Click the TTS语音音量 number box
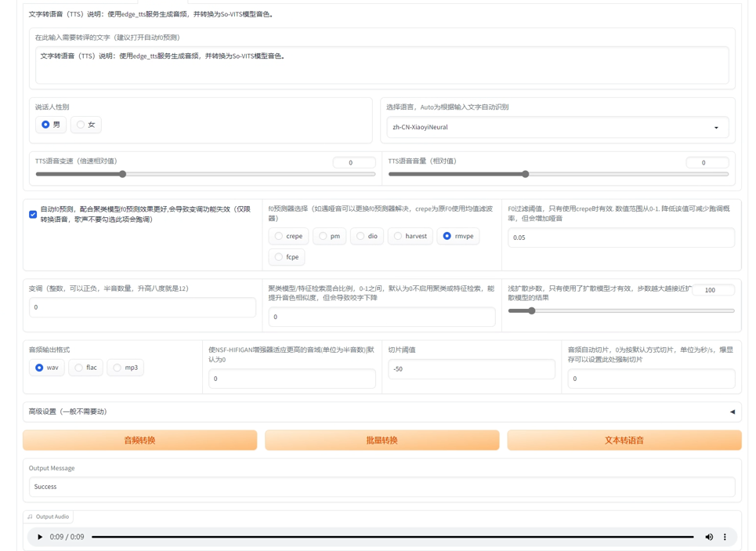Viewport: 756px width, 551px height. click(707, 162)
